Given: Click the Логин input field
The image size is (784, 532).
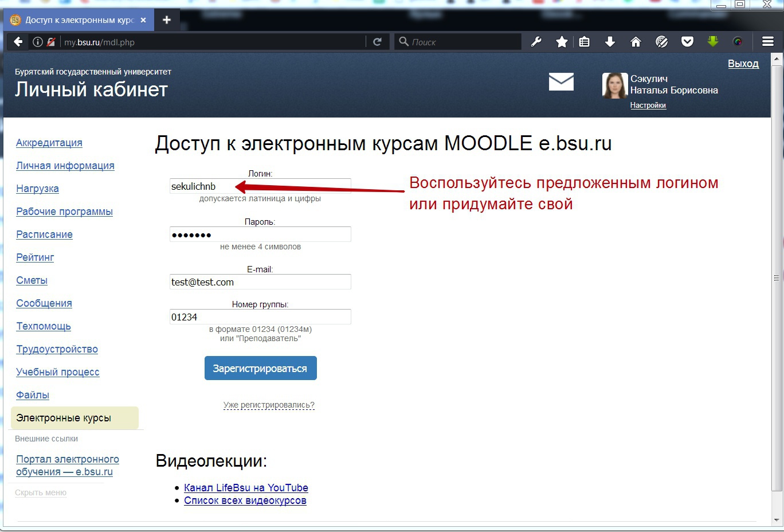Looking at the screenshot, I should [260, 185].
